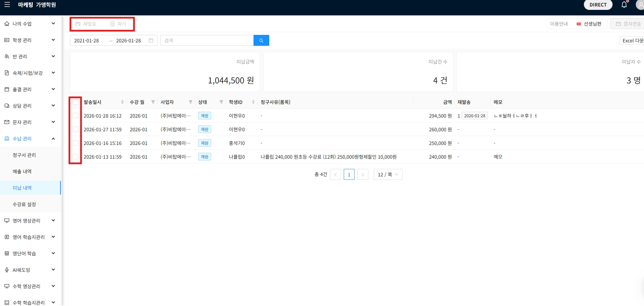Click the 240,000 원 amount cell
The image size is (644, 306).
click(440, 157)
